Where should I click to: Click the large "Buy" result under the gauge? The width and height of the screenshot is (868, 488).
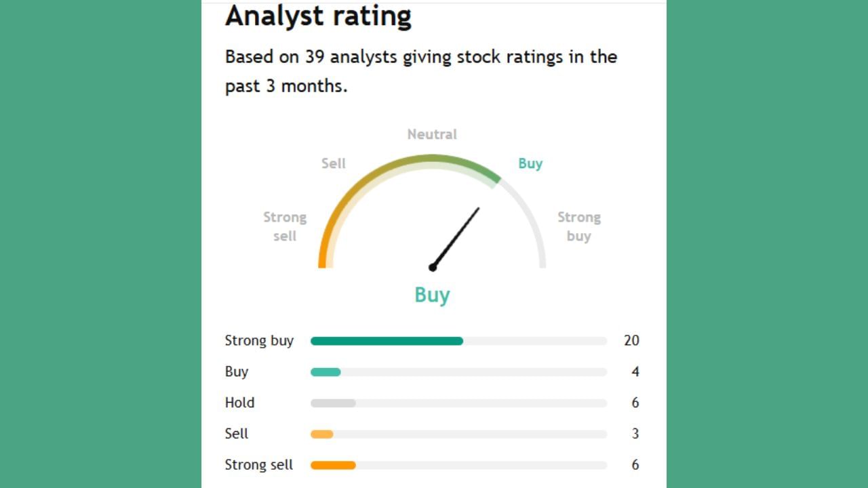[432, 295]
